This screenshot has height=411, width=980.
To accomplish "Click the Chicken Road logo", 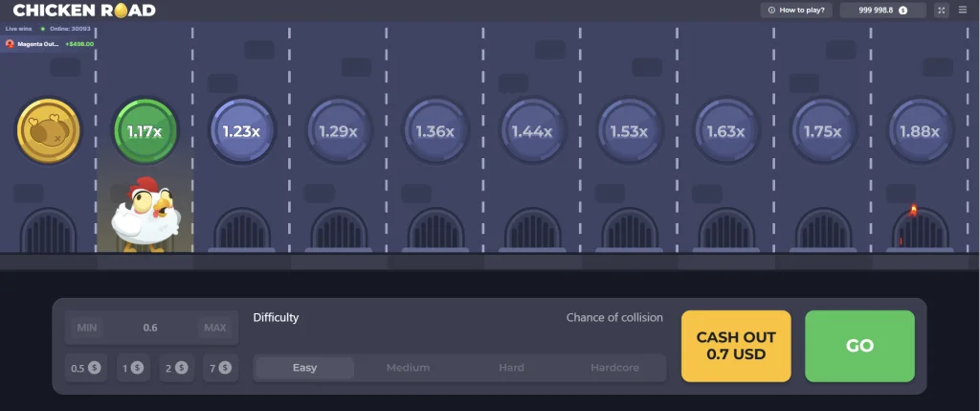I will [84, 10].
